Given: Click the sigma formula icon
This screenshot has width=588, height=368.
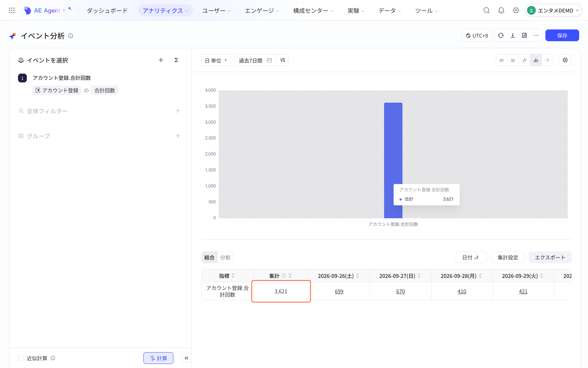Looking at the screenshot, I should (x=176, y=60).
